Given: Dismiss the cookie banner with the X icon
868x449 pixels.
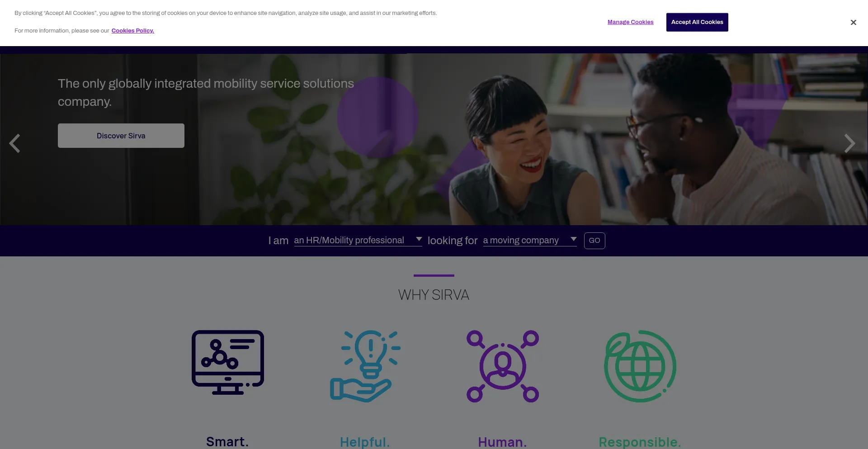Looking at the screenshot, I should click(x=853, y=22).
